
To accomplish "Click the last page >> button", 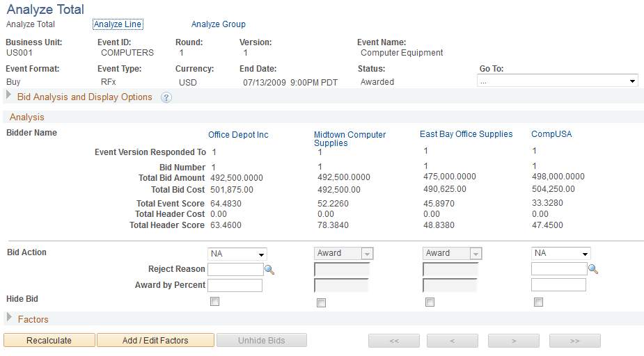I will coord(575,341).
